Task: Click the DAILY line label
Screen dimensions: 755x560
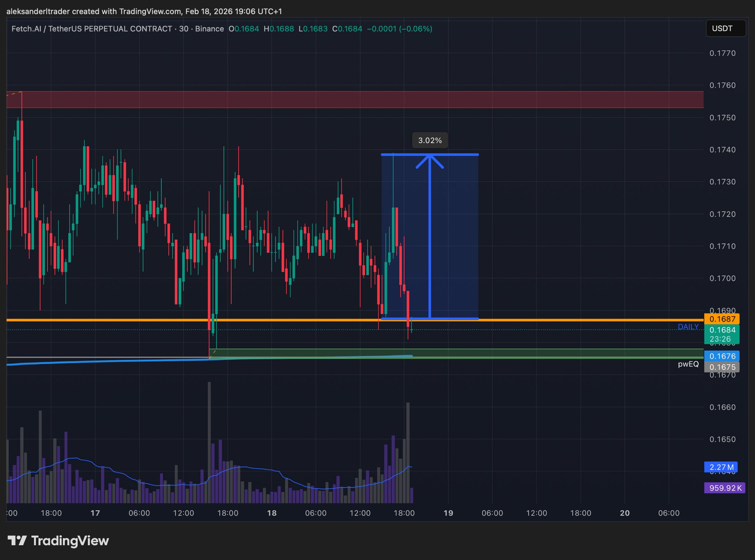Action: click(688, 327)
